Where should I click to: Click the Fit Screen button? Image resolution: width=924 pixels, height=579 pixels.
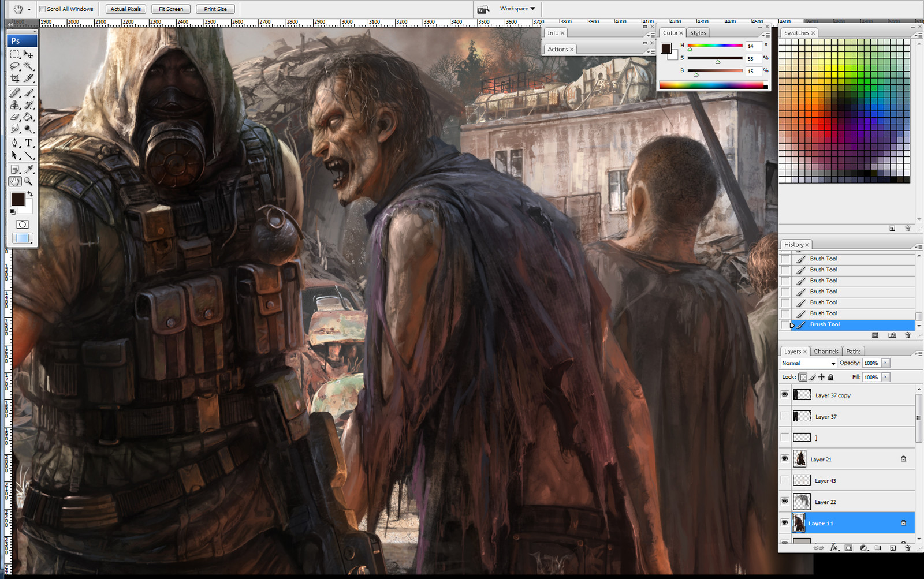pos(171,9)
